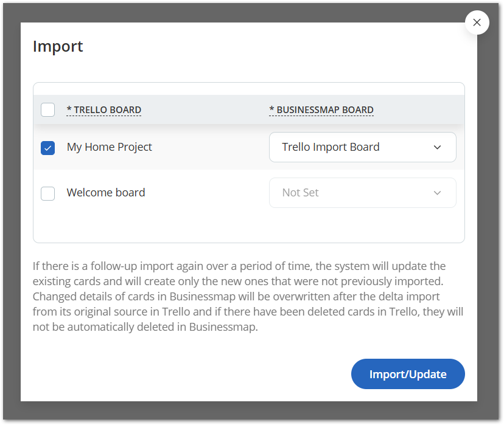The width and height of the screenshot is (504, 425).
Task: Click chevron arrow on Trello Import Board selector
Action: point(437,147)
